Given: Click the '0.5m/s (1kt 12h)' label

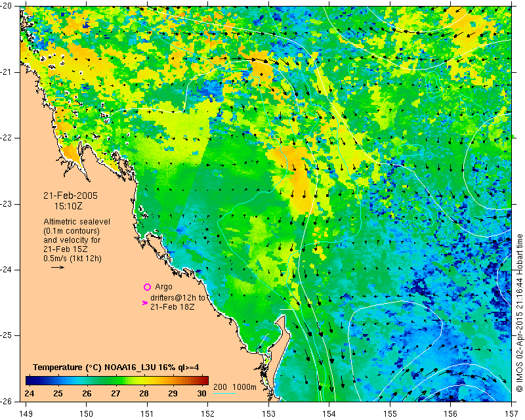Looking at the screenshot, I should [72, 259].
